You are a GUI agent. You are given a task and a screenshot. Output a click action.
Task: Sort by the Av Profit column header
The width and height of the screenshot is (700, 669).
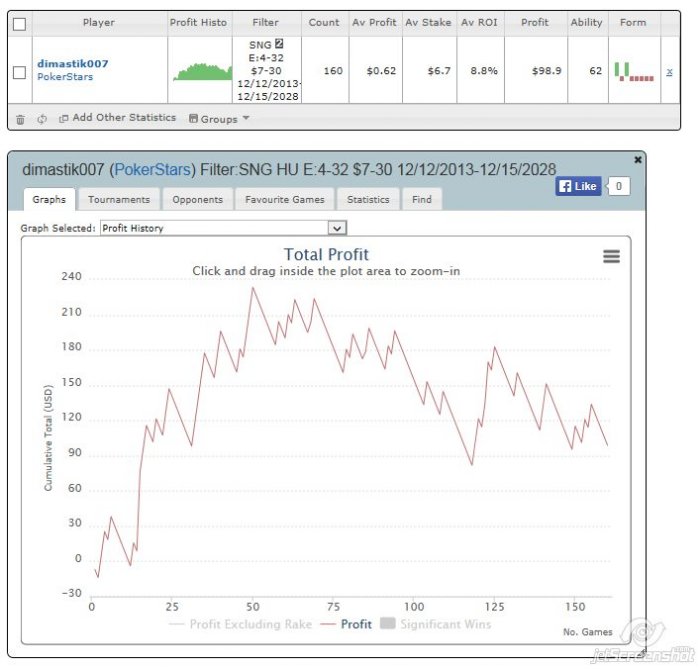click(374, 22)
